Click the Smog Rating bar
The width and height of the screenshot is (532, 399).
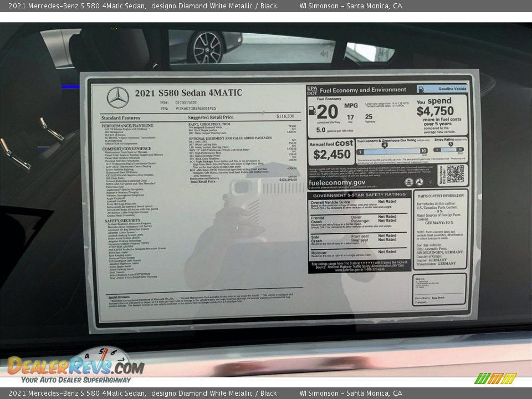click(x=448, y=150)
